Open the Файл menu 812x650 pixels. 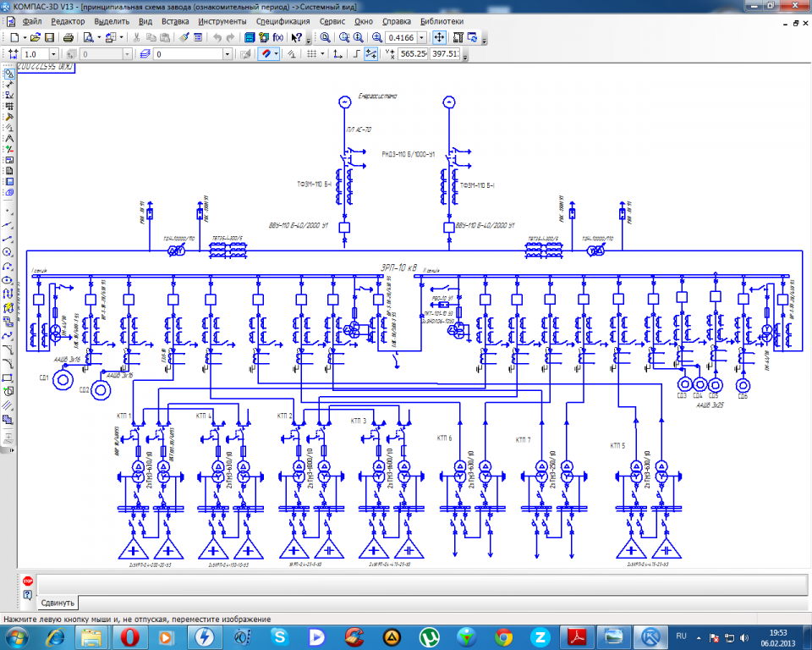click(32, 21)
